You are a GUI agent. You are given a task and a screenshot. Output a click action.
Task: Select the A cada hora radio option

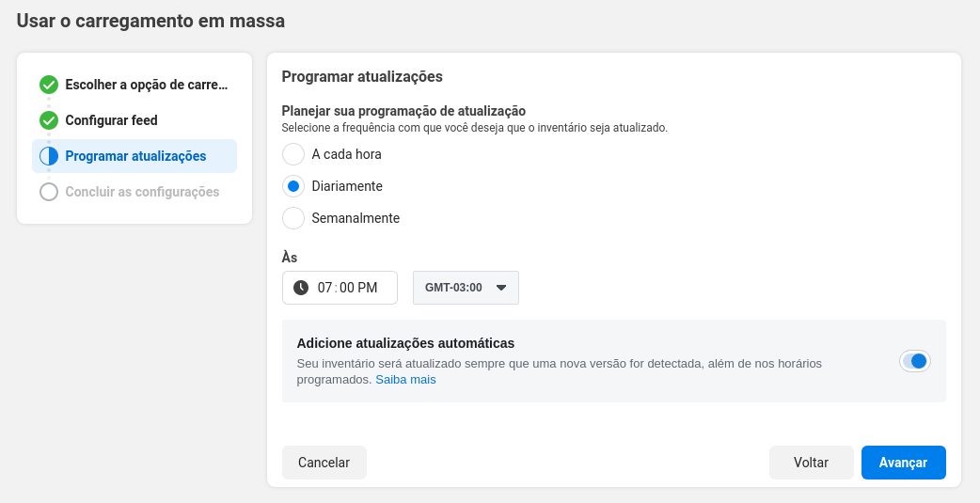[293, 154]
